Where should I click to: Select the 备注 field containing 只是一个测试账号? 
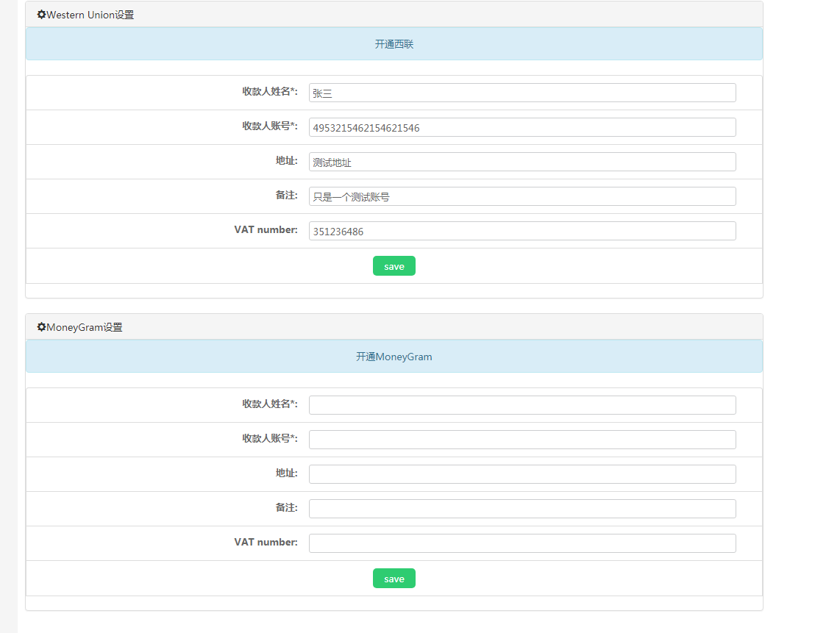pos(522,196)
